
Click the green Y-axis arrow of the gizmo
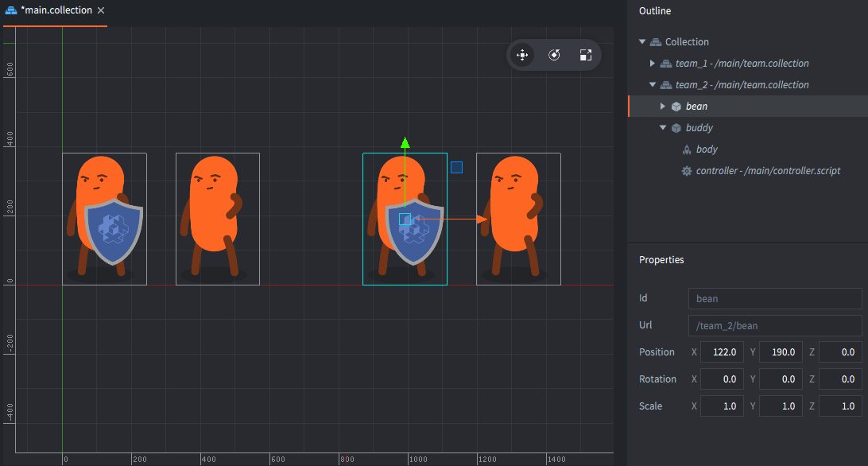(405, 143)
